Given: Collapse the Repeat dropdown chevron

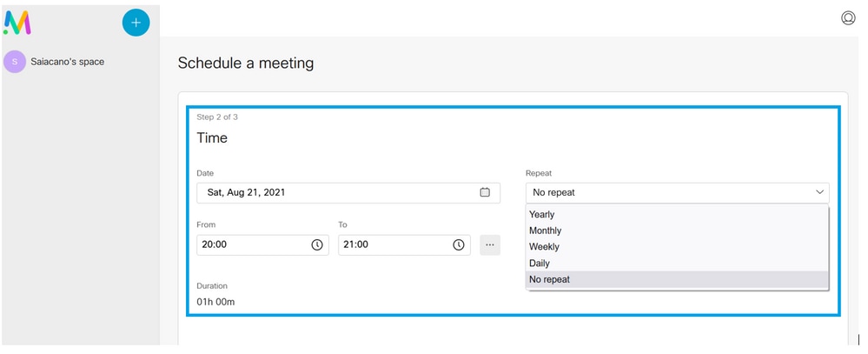Looking at the screenshot, I should (818, 192).
